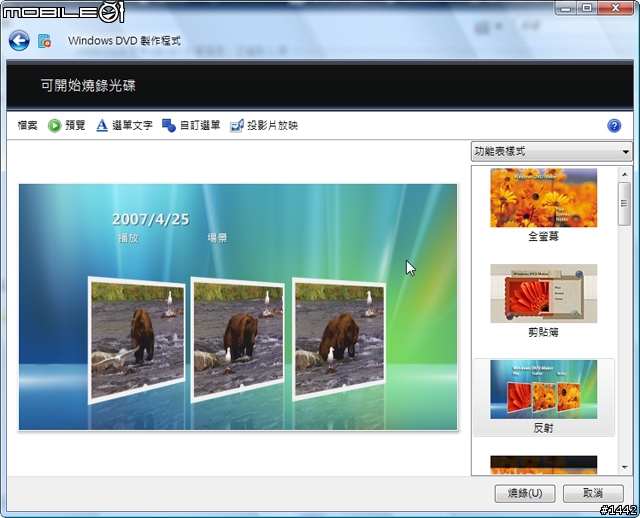The image size is (640, 518).
Task: Maximize the DVD Maker window
Action: point(587,8)
